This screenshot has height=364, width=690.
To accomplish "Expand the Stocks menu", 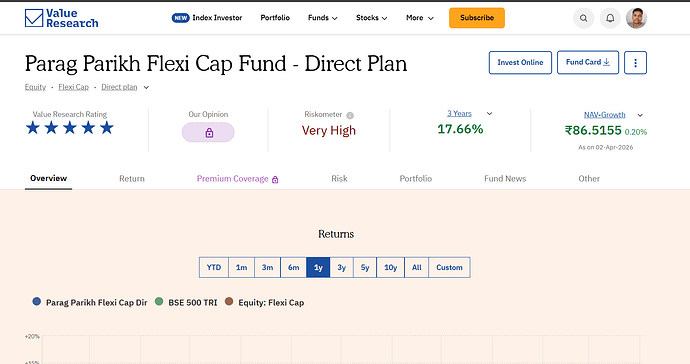I will tap(371, 18).
